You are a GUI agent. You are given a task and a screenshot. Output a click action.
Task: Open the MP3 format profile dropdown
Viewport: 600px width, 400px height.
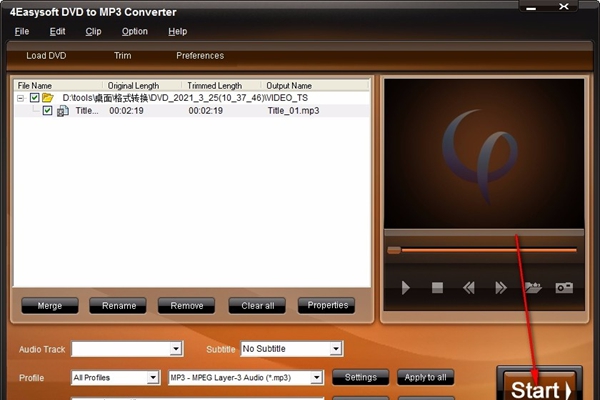coord(316,377)
